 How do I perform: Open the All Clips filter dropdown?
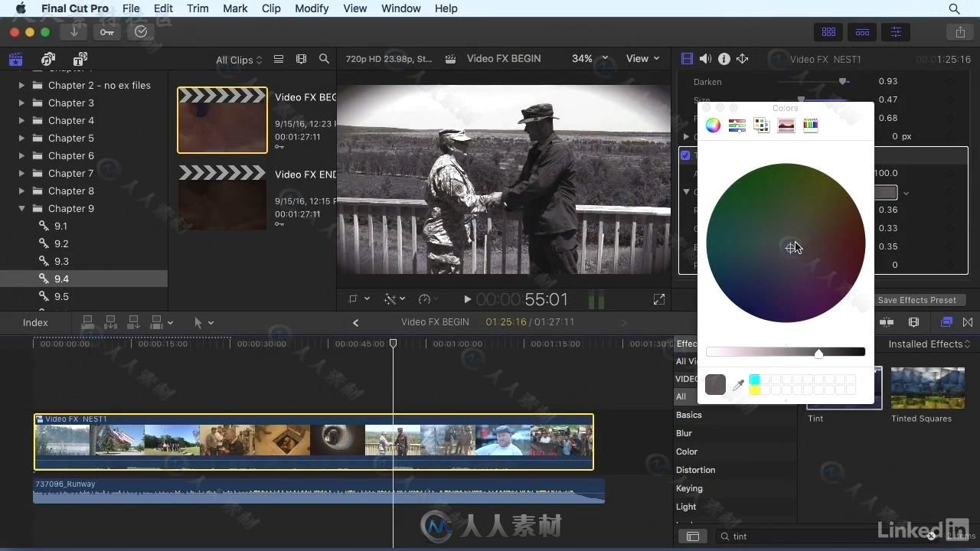pyautogui.click(x=239, y=60)
